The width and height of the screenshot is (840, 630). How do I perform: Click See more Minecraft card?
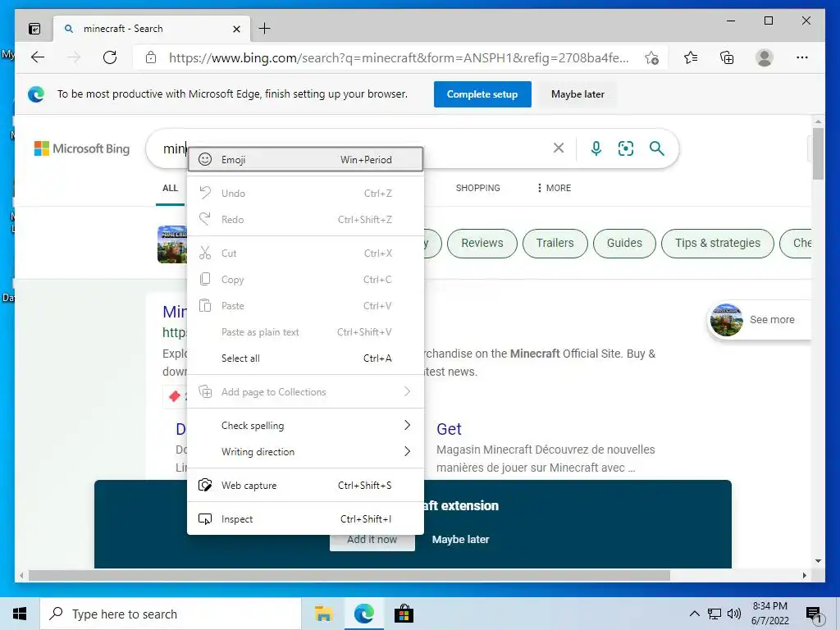point(760,320)
